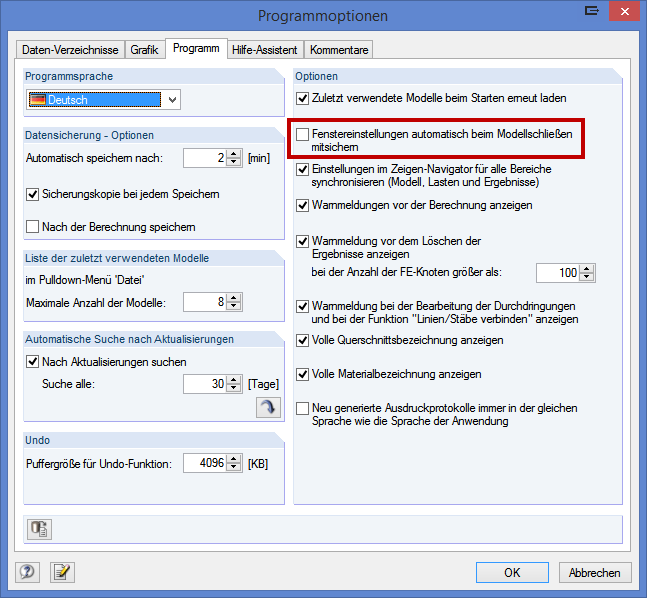The width and height of the screenshot is (647, 598).
Task: Toggle Zeigen-Navigator synchronisieren checkbox
Action: point(302,169)
